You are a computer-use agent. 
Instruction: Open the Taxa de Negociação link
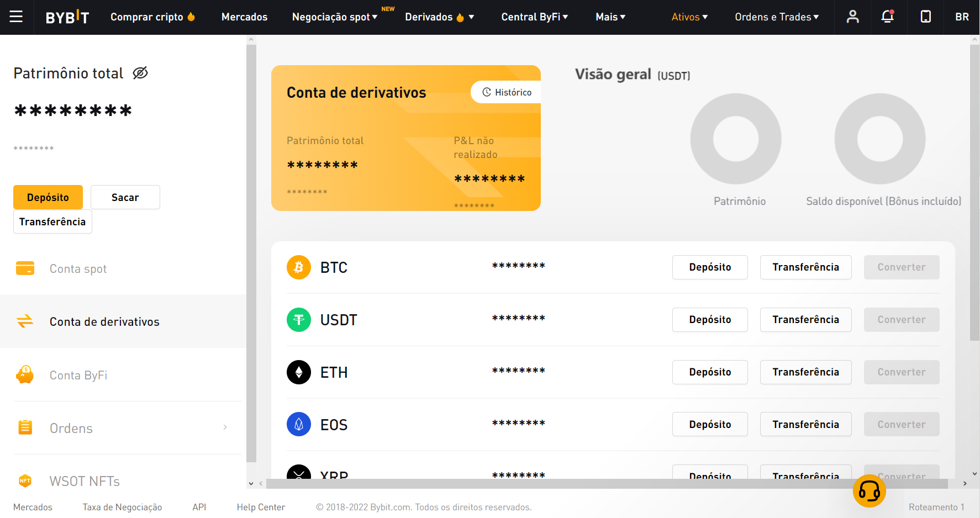pyautogui.click(x=122, y=507)
